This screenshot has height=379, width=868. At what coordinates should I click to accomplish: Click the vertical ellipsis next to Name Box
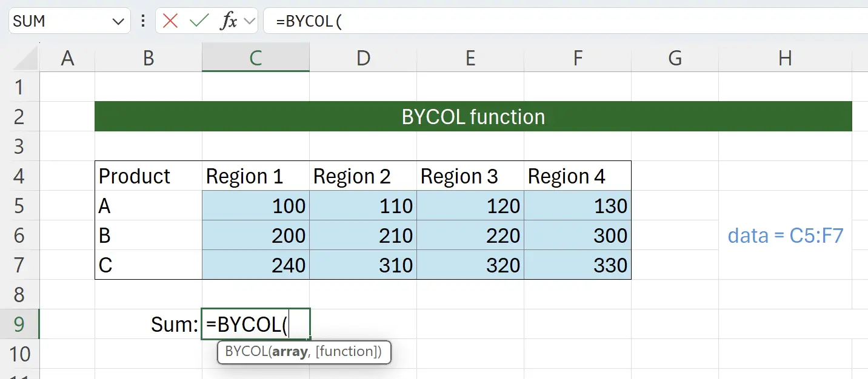point(143,21)
